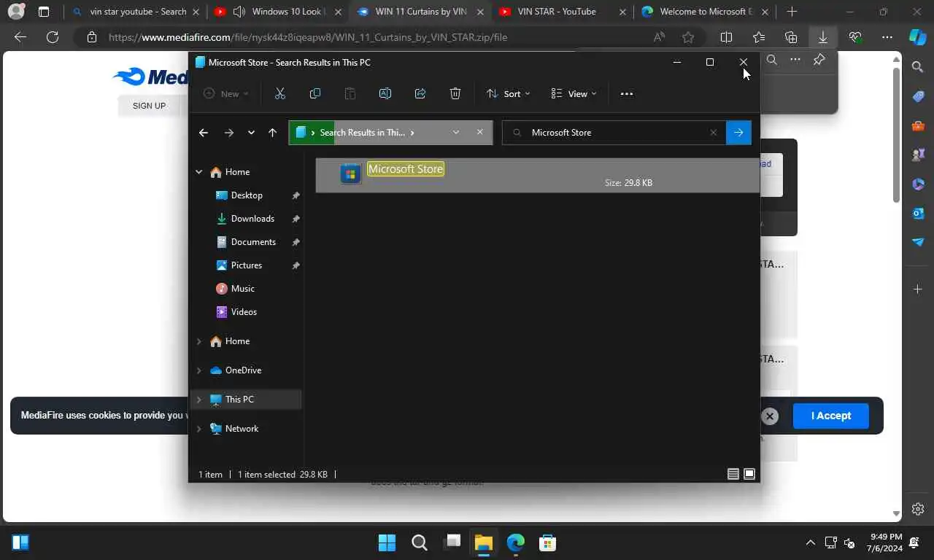Open the Windows Start button in taskbar
The image size is (934, 560).
point(387,542)
